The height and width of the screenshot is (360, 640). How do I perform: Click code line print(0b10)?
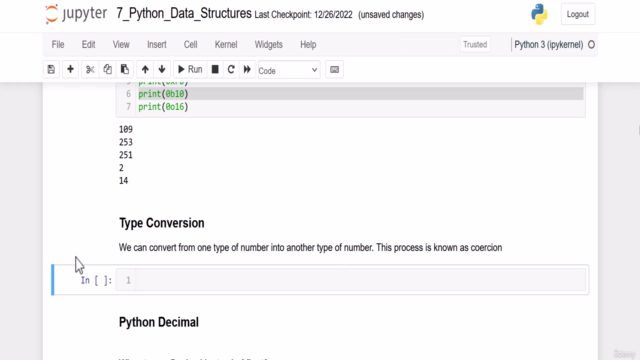163,94
